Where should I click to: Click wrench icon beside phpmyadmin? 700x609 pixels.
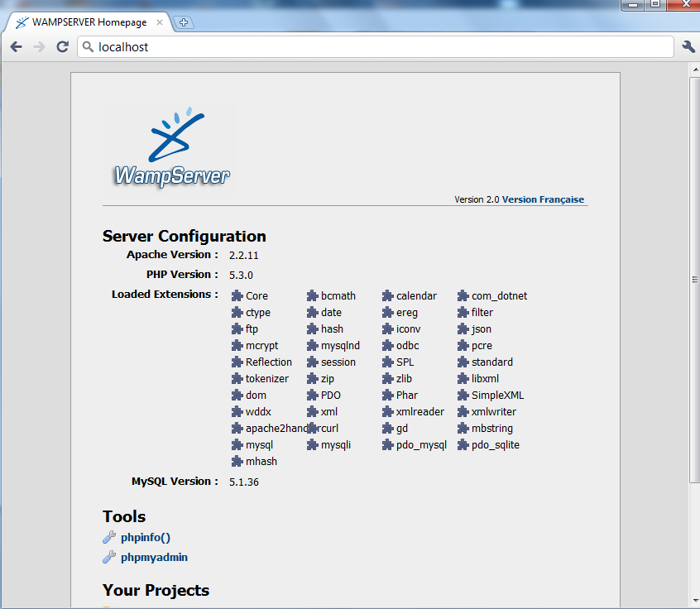coord(109,557)
